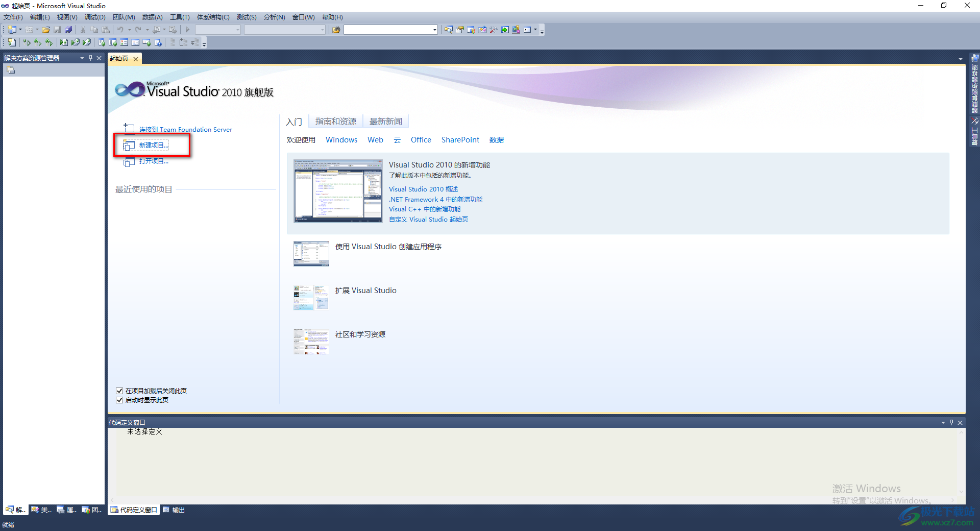
Task: Open the Office category link
Action: [421, 140]
